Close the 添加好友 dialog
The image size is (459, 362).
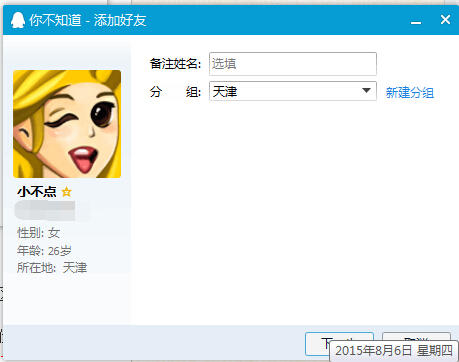pyautogui.click(x=445, y=20)
